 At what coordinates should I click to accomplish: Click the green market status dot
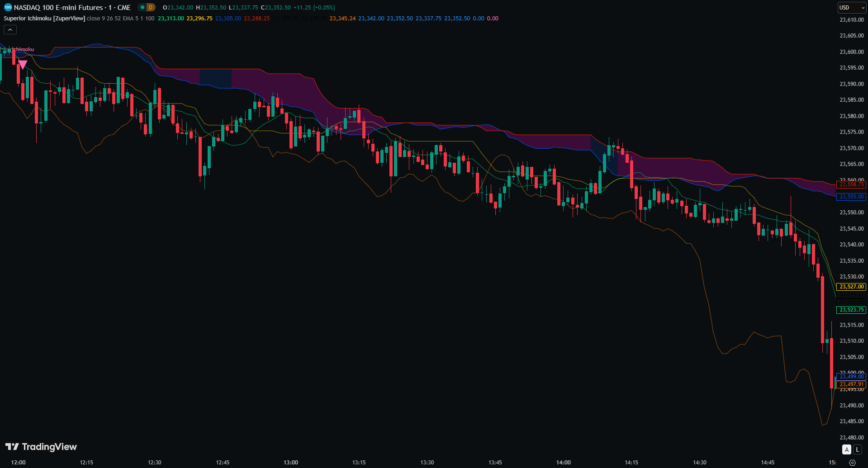pos(142,7)
